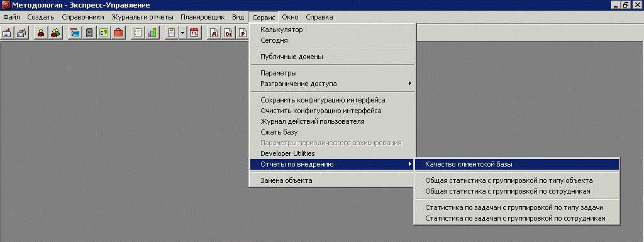Click the euro-dollar currency icon
The image size is (644, 242).
[104, 33]
